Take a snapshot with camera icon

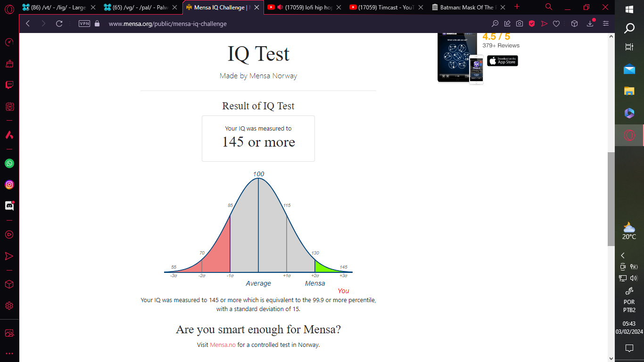pos(520,24)
